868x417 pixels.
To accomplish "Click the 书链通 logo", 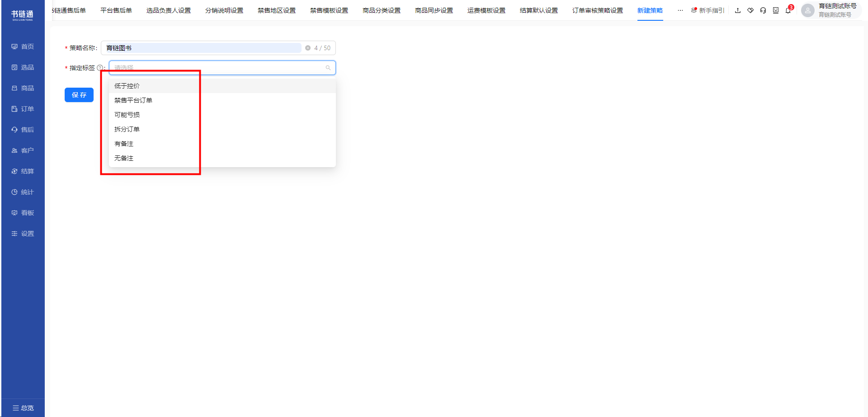I will [x=23, y=15].
